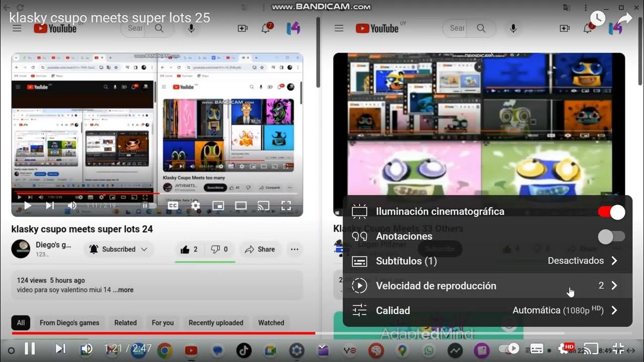
Task: Open the left window's account avatar
Action: (x=293, y=29)
